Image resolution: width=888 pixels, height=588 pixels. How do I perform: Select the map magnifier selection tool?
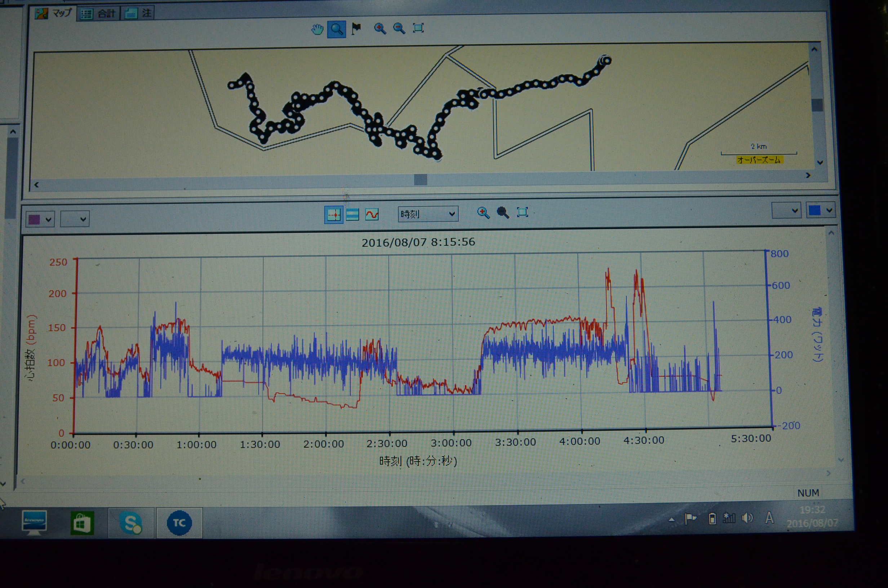pos(336,29)
